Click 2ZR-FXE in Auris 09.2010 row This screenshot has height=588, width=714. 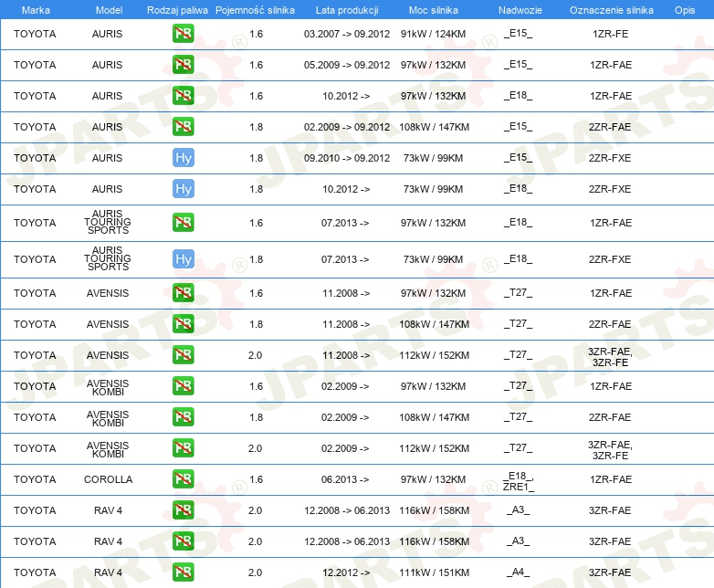tap(610, 158)
